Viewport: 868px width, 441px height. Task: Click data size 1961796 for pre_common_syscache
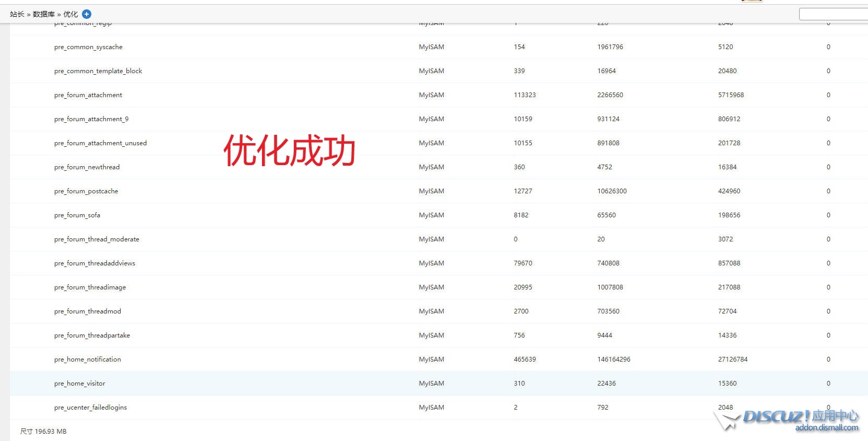click(x=610, y=47)
